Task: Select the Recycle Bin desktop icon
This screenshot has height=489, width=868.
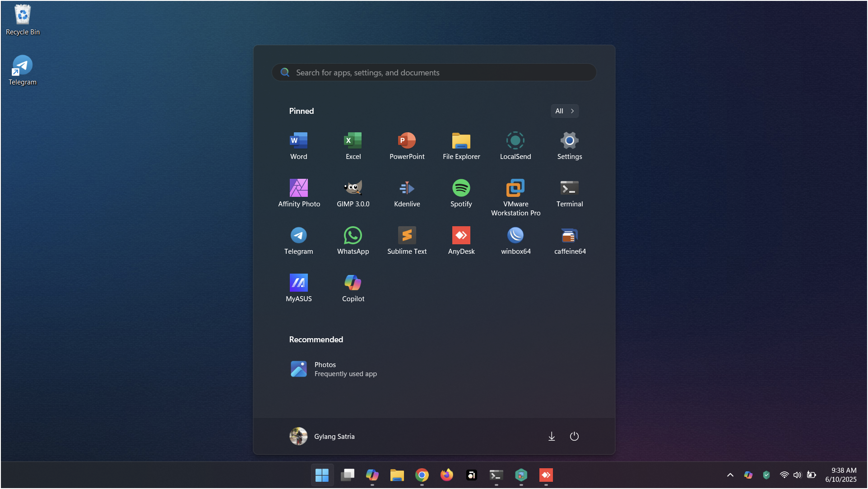Action: tap(23, 20)
